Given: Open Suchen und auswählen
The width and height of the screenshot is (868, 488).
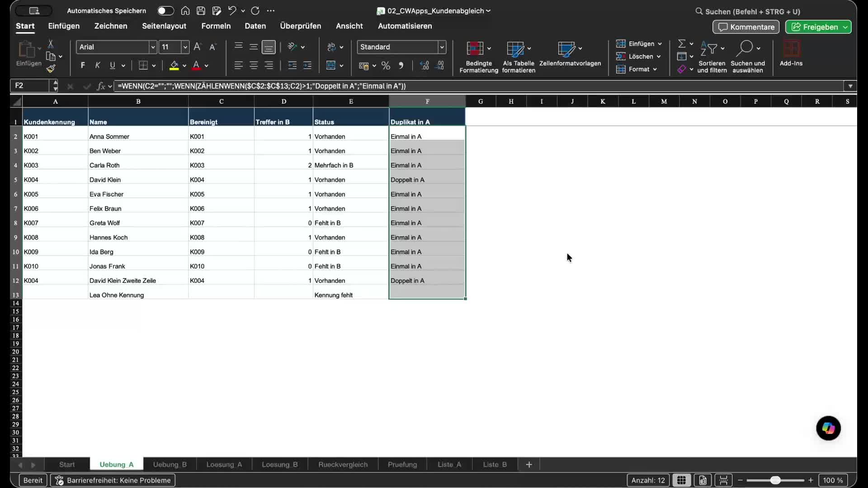Looking at the screenshot, I should [x=748, y=57].
